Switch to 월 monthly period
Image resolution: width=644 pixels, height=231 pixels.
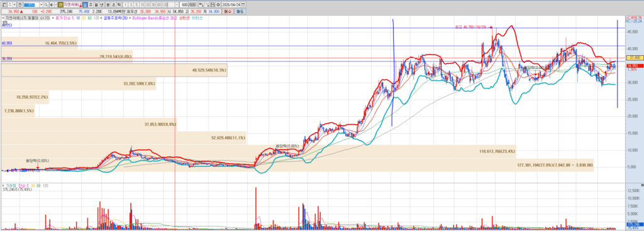tap(96, 4)
